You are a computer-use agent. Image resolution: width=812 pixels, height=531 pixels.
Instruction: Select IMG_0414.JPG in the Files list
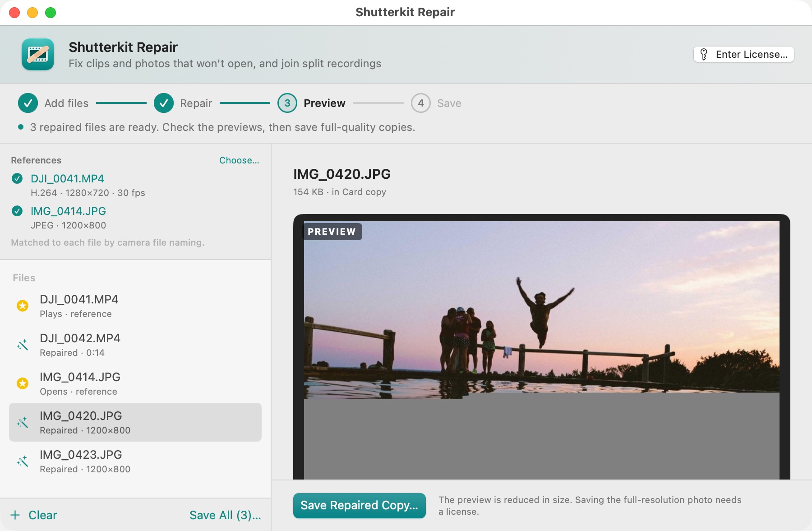point(135,384)
